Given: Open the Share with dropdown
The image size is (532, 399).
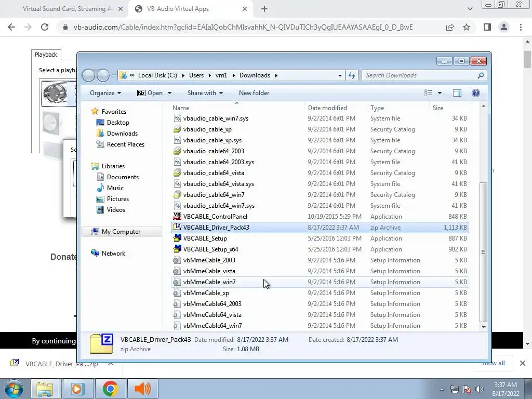Looking at the screenshot, I should 205,93.
